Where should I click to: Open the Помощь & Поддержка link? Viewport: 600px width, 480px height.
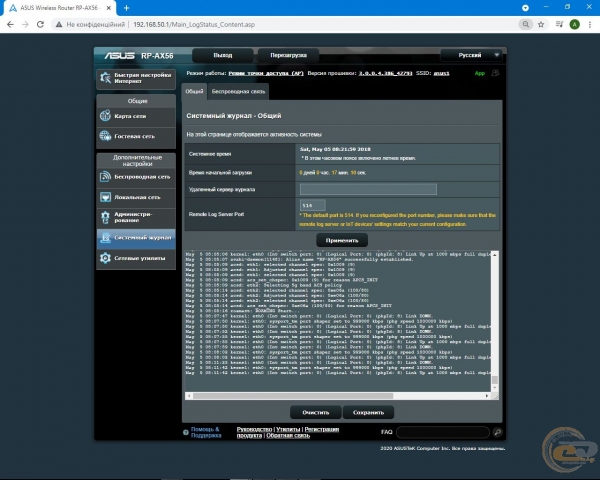tap(206, 432)
